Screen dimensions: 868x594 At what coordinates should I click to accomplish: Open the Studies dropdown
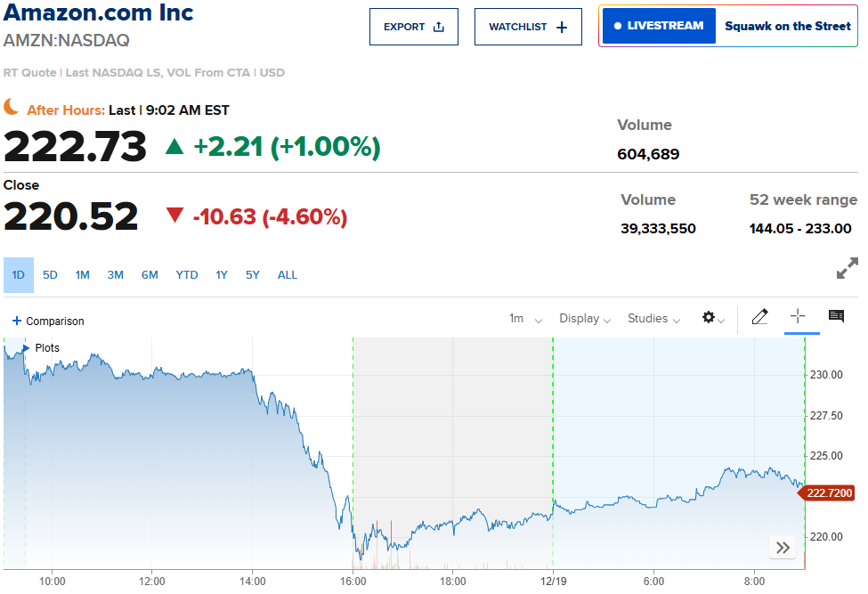(x=653, y=319)
